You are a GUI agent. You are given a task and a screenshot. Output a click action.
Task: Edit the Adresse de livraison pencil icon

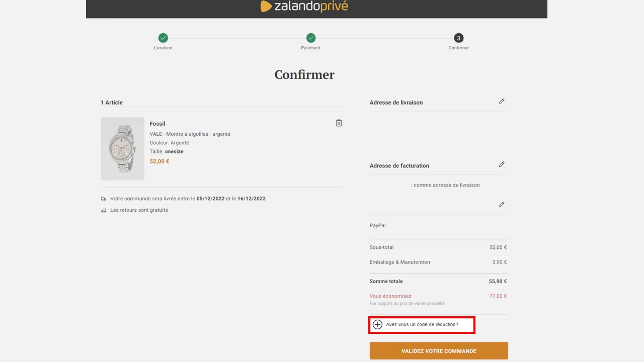click(x=502, y=101)
